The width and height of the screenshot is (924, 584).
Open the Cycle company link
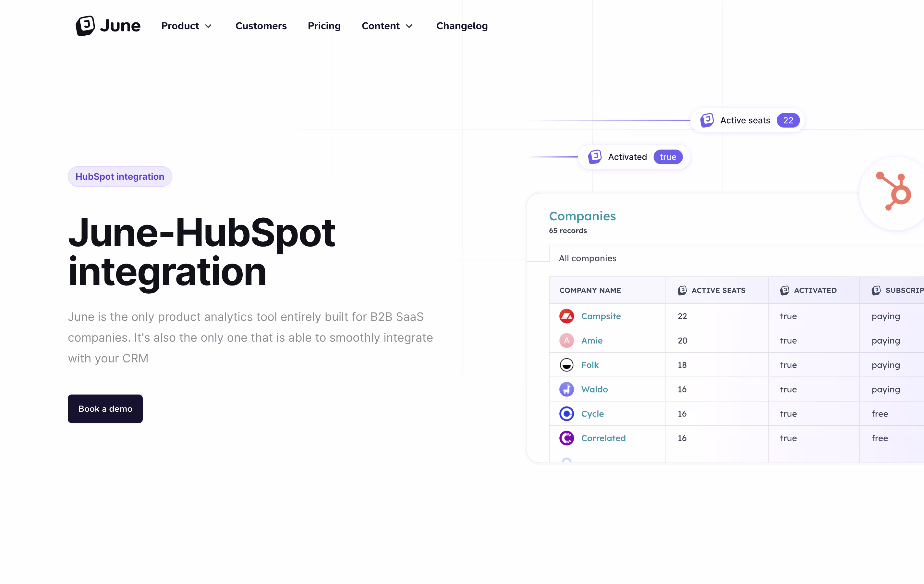[x=592, y=414]
